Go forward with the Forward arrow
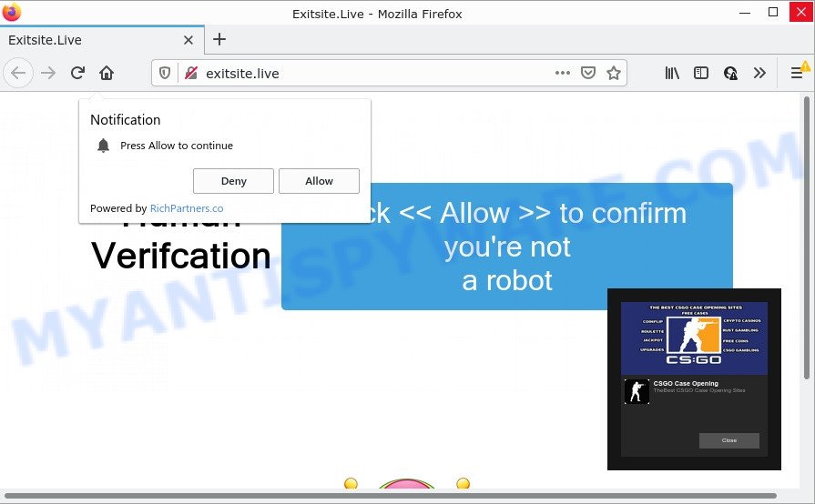This screenshot has width=815, height=504. 48,73
